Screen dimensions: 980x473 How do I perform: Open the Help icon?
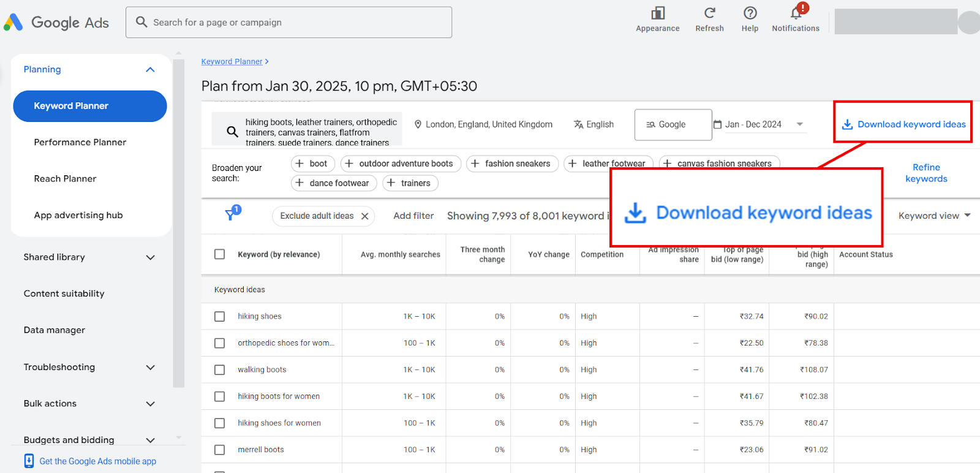click(750, 13)
